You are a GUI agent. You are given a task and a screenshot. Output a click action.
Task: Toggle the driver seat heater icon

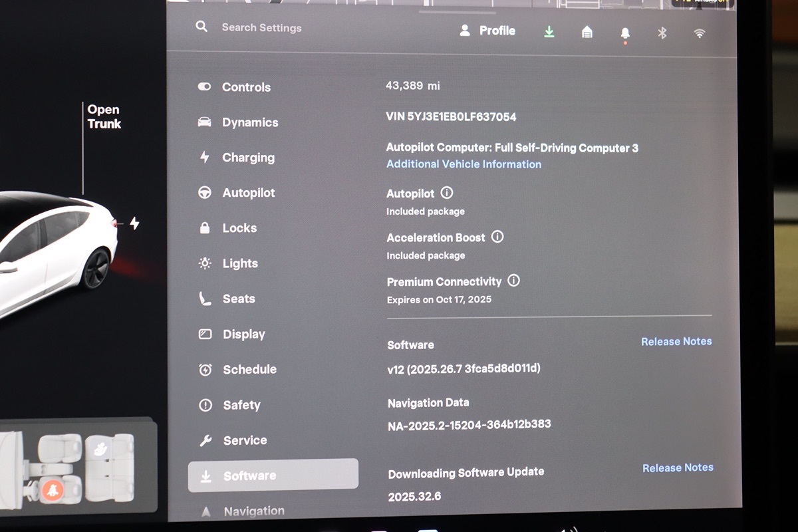coord(53,491)
